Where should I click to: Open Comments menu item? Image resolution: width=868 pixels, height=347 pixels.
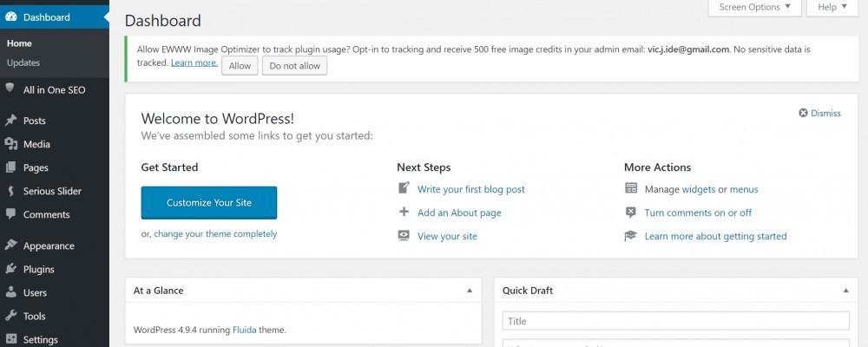pos(54,214)
